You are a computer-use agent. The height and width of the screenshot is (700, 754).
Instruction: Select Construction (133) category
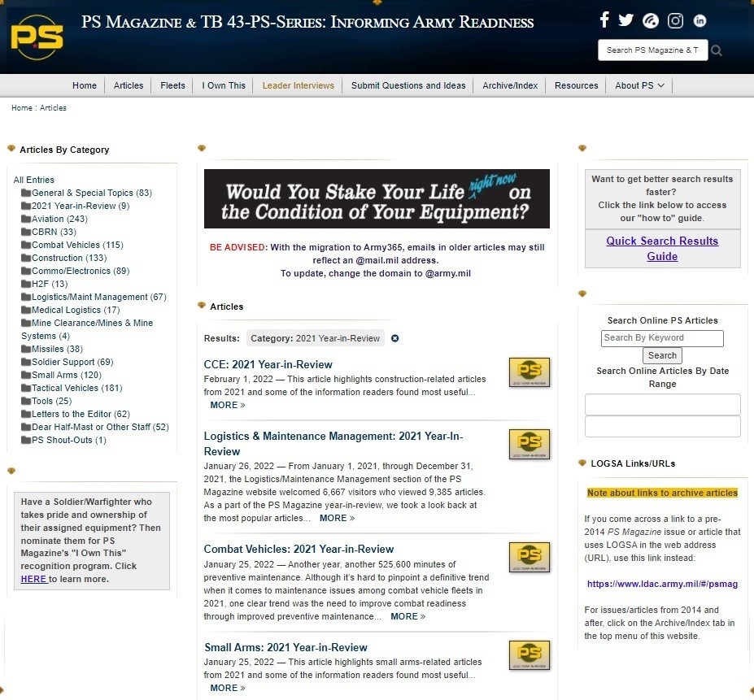click(69, 258)
